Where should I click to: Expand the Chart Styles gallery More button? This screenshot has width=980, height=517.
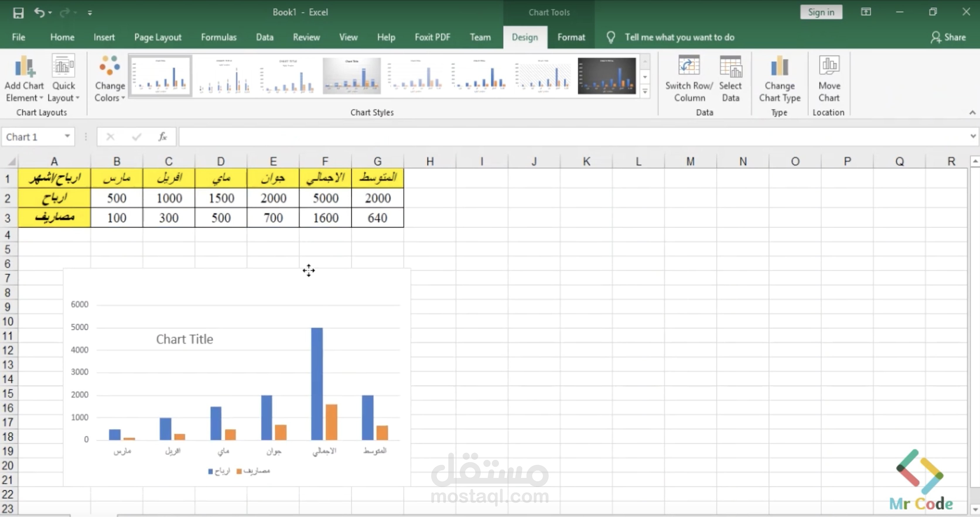(645, 91)
